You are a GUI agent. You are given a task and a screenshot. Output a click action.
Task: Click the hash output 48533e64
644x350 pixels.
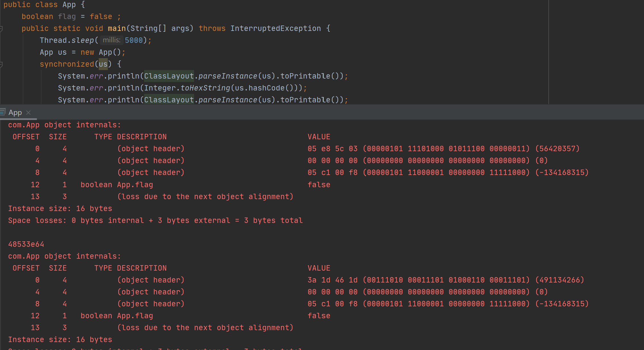(x=26, y=244)
